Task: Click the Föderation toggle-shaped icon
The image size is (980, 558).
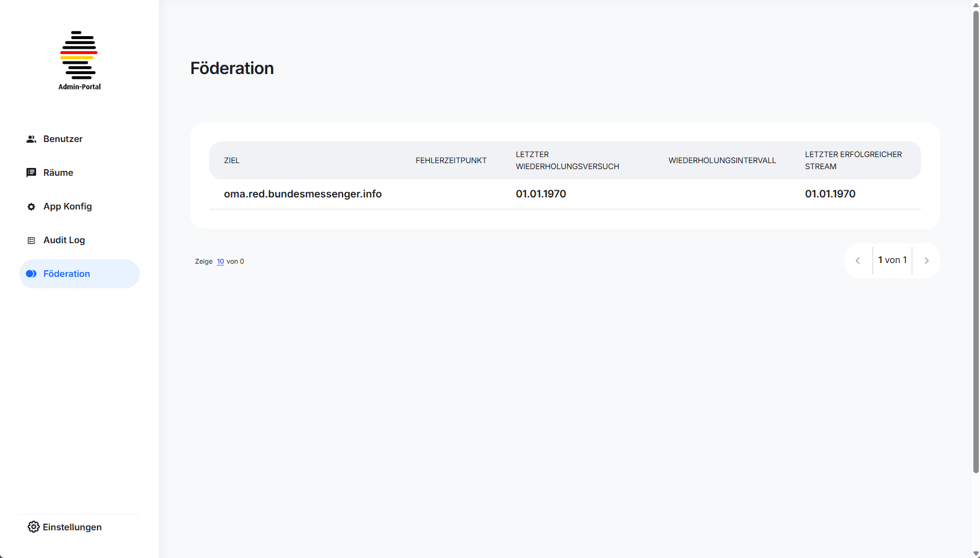Action: pyautogui.click(x=31, y=274)
